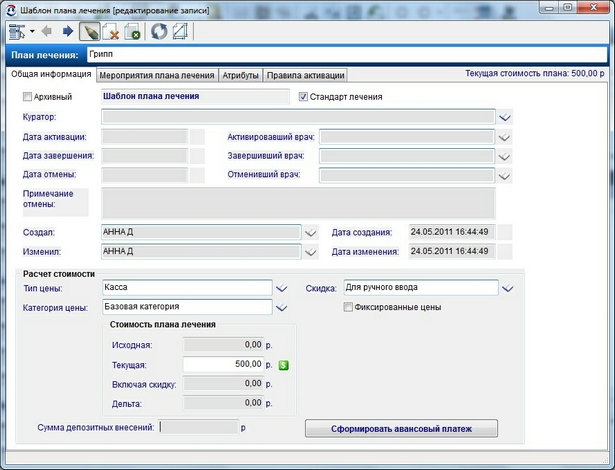Click the Текущая cost field showing 500,00

(x=223, y=364)
